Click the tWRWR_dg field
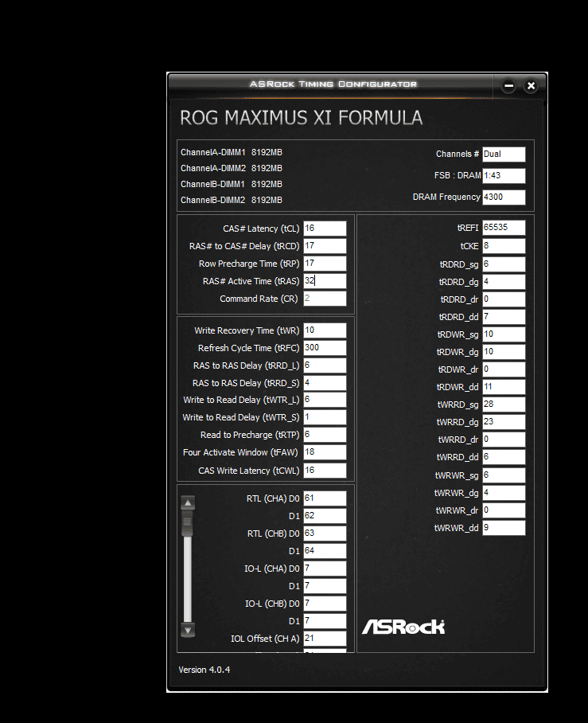Image resolution: width=588 pixels, height=723 pixels. (504, 493)
